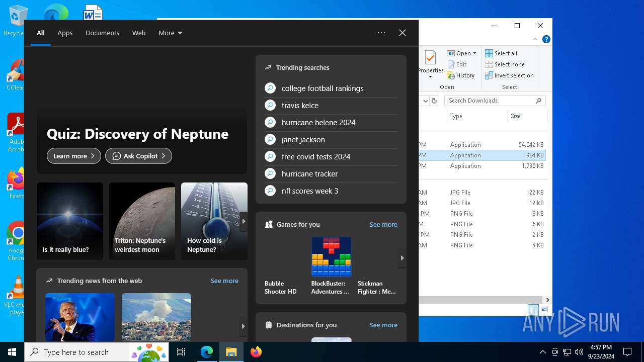The width and height of the screenshot is (644, 362).
Task: Advance the trending news carousel arrow
Action: coord(244,326)
